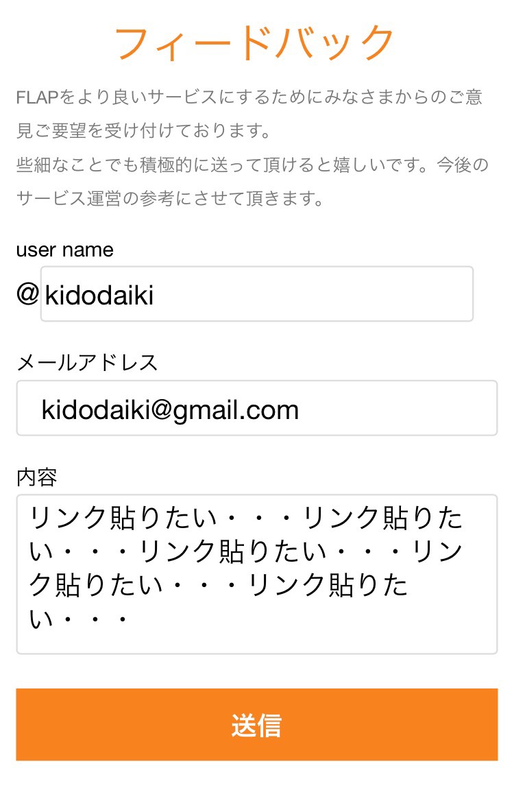
Task: Click the サービス運営の参考 description line
Action: (169, 199)
